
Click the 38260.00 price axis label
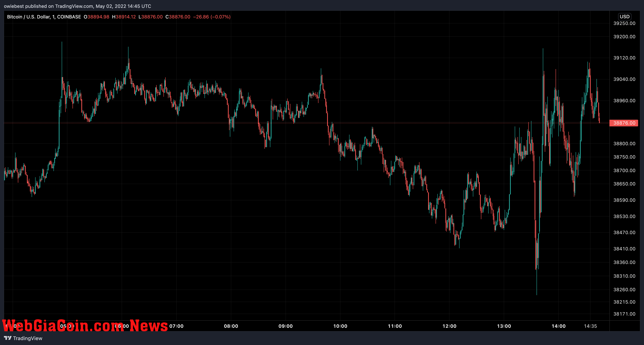click(x=624, y=290)
